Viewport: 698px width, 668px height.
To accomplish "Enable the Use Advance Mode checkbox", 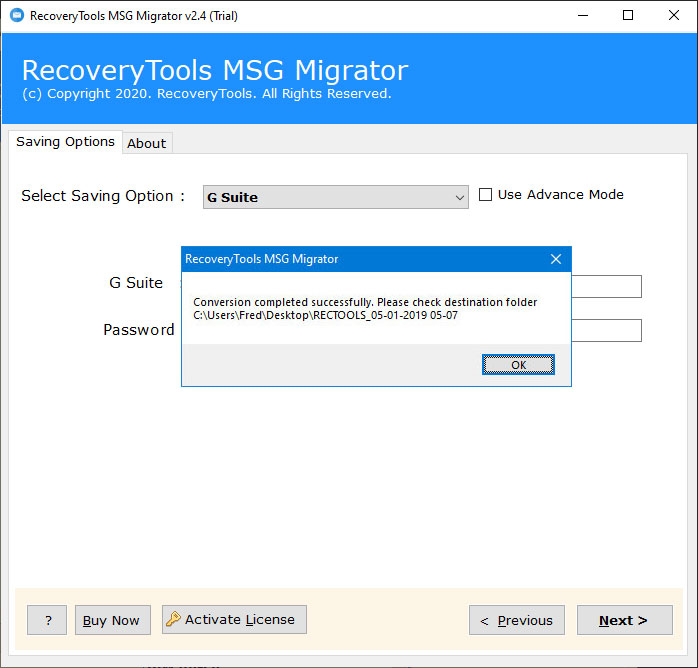I will point(485,194).
